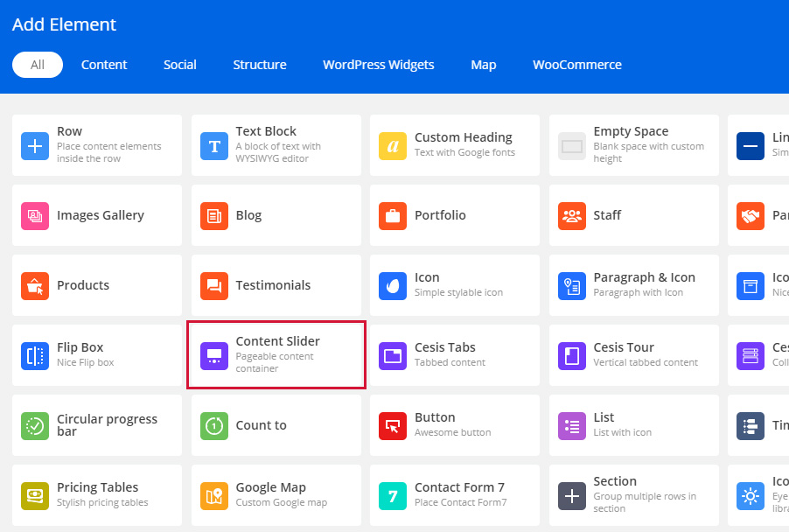Insert the Pricing Tables element

pos(97,494)
